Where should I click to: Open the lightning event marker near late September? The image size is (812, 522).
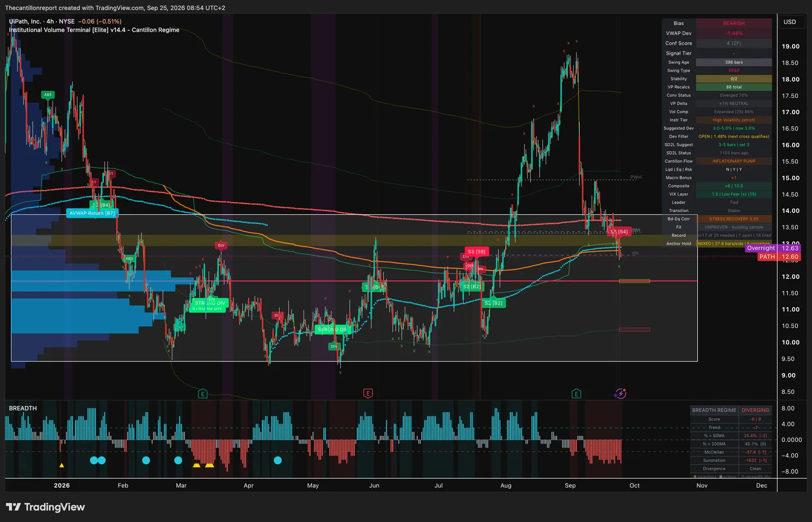[620, 394]
